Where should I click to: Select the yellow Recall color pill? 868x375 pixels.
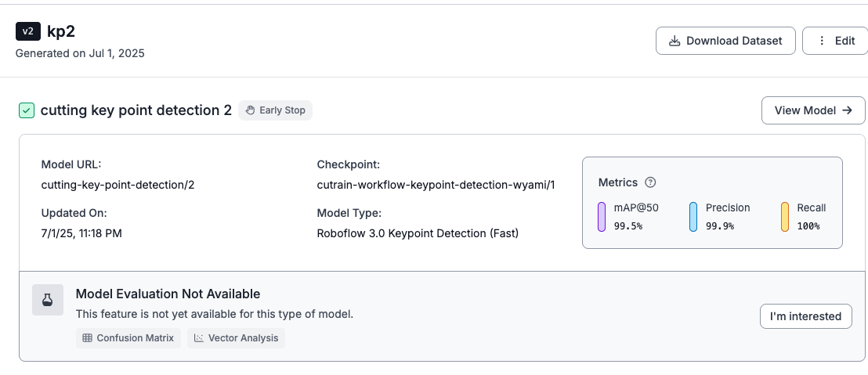pos(784,217)
